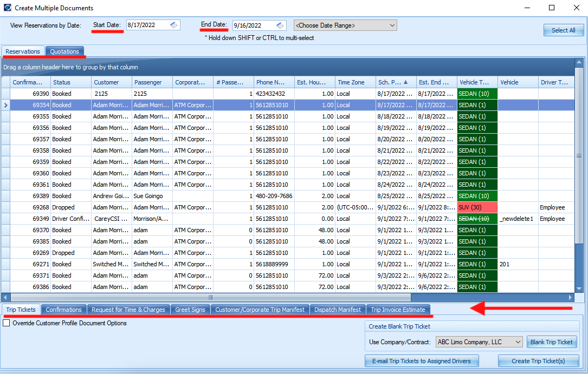Click the Vehicle T... column header
Screen dimensions: 588x374
pos(477,82)
